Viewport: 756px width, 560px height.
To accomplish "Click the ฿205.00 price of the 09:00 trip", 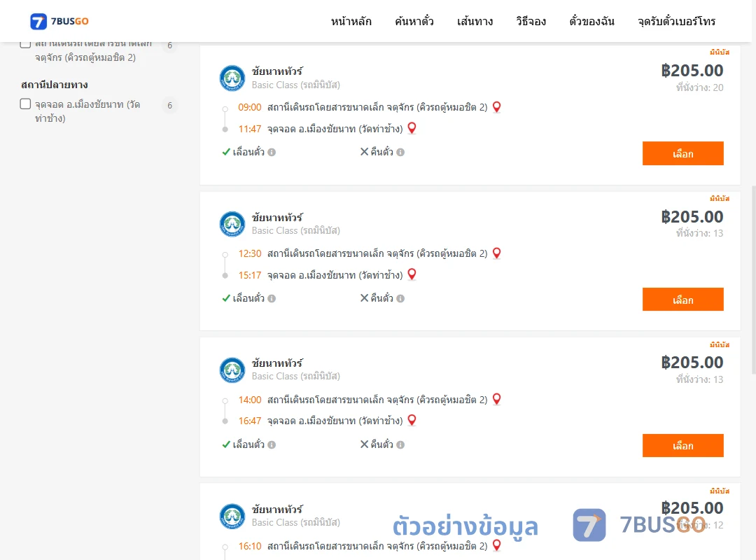I will 692,71.
